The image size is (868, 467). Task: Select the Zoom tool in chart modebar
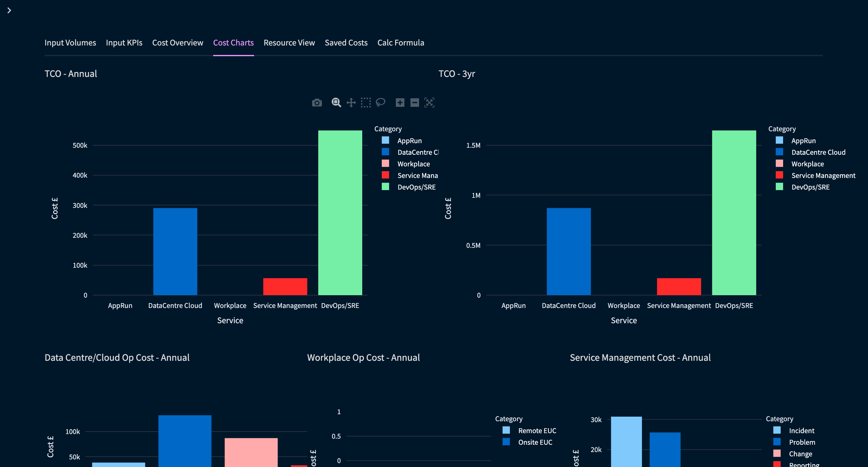(x=336, y=103)
